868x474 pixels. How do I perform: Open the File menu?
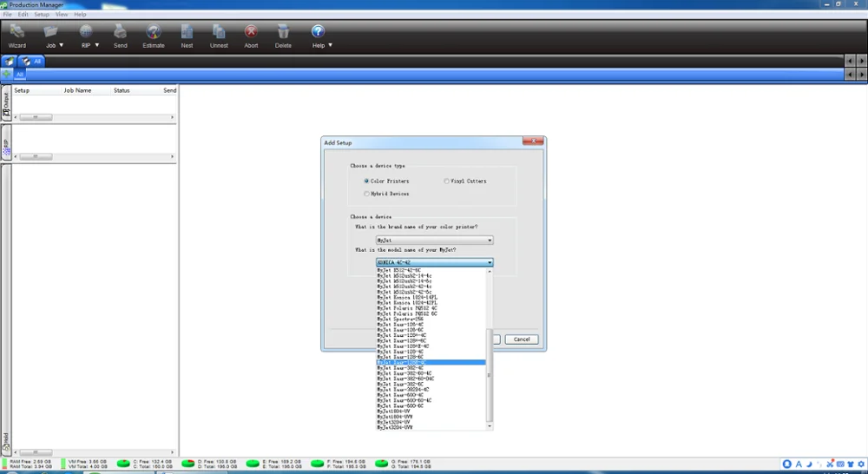tap(8, 15)
